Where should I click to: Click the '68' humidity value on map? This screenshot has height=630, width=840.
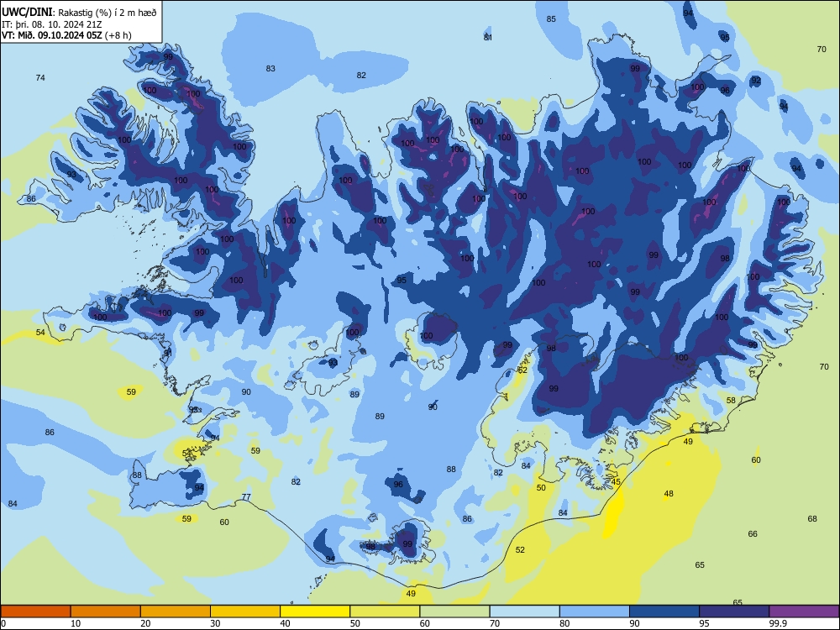[x=812, y=518]
